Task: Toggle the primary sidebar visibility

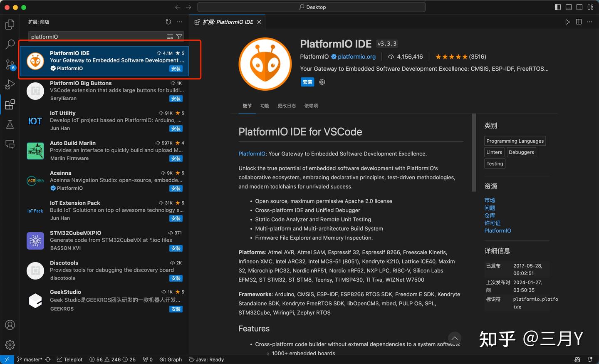Action: pos(557,7)
